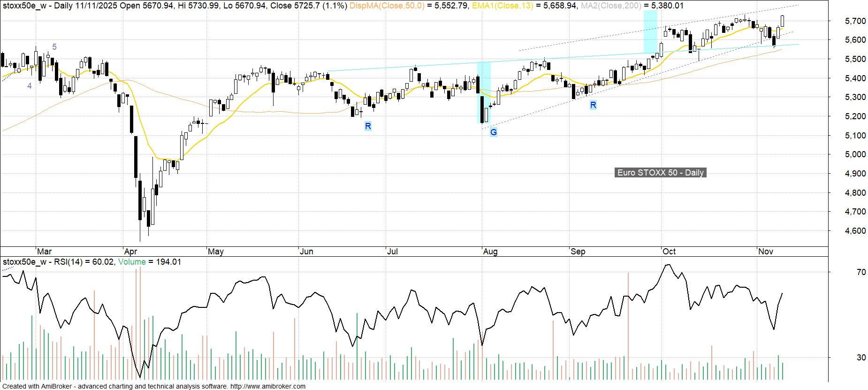868x390 pixels.
Task: Click wave label 4 in March
Action: click(x=30, y=86)
